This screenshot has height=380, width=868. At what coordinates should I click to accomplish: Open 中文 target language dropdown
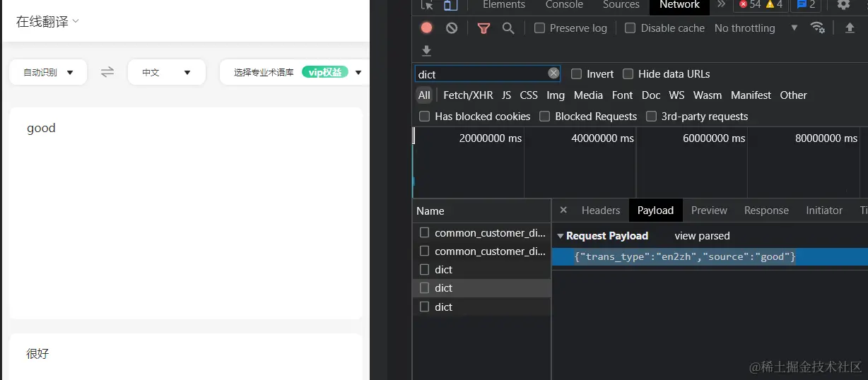coord(167,72)
